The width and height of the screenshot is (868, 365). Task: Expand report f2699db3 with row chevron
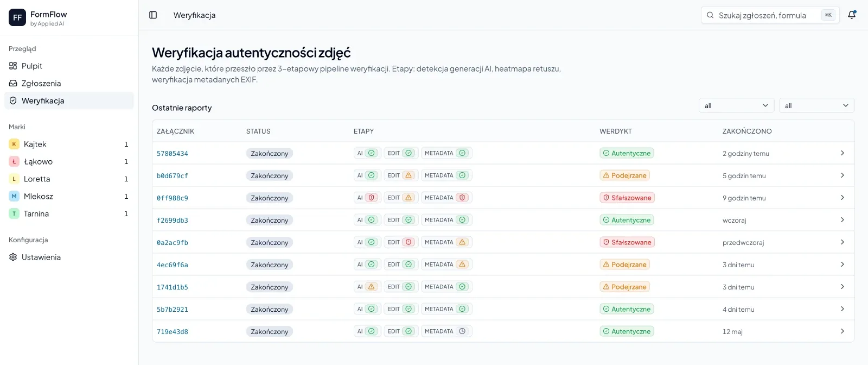pyautogui.click(x=842, y=220)
